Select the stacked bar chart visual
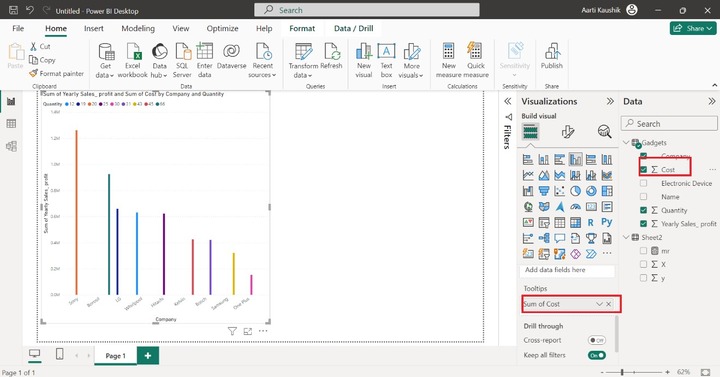This screenshot has height=377, width=720. pos(528,159)
